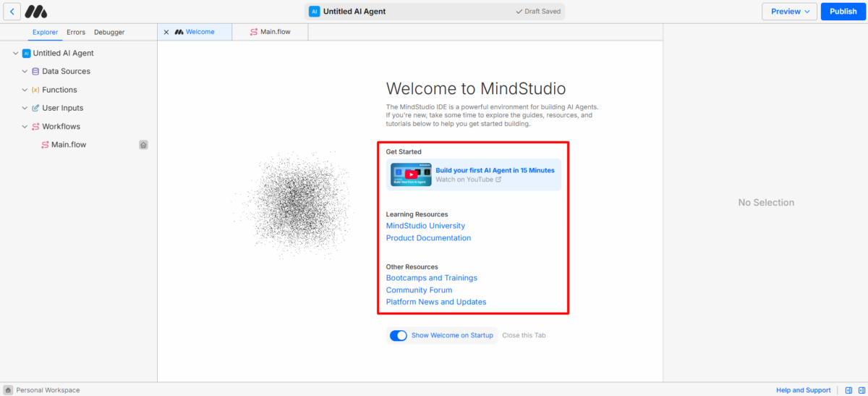Viewport: 868px width, 396px height.
Task: Click the User Inputs edit icon
Action: [x=35, y=108]
